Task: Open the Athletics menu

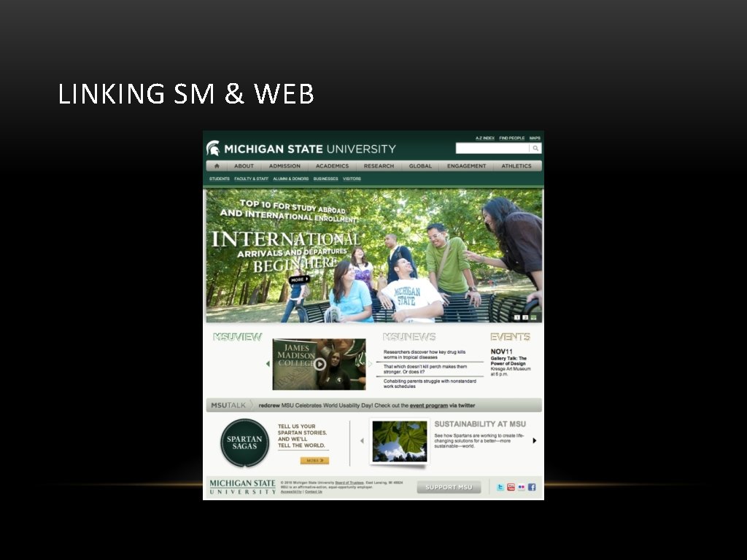Action: point(516,166)
